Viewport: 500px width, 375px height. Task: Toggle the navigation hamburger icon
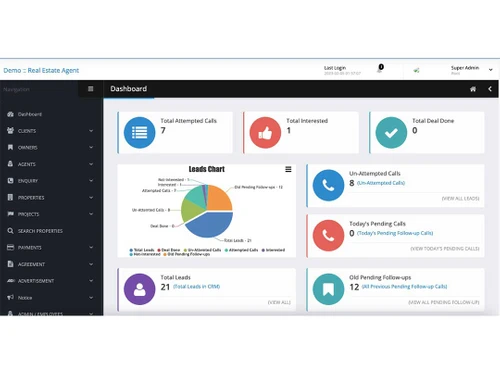[x=90, y=89]
